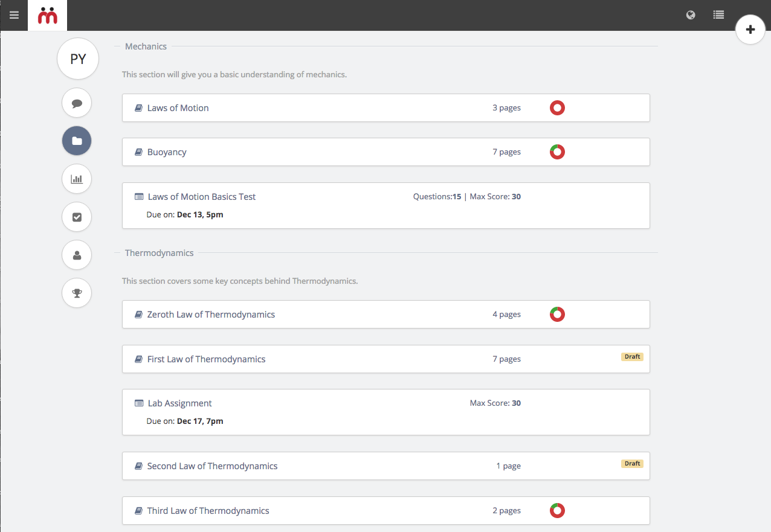Click the book icon beside Laws of Motion
This screenshot has width=771, height=532.
(138, 108)
